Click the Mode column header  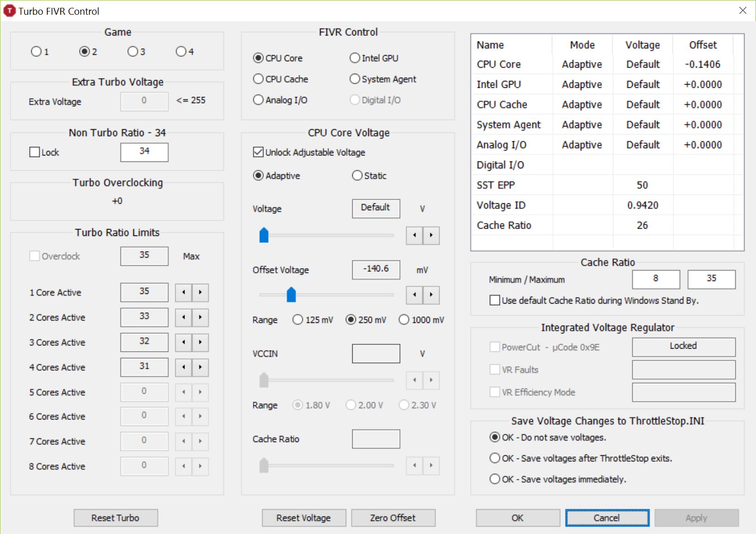point(582,45)
